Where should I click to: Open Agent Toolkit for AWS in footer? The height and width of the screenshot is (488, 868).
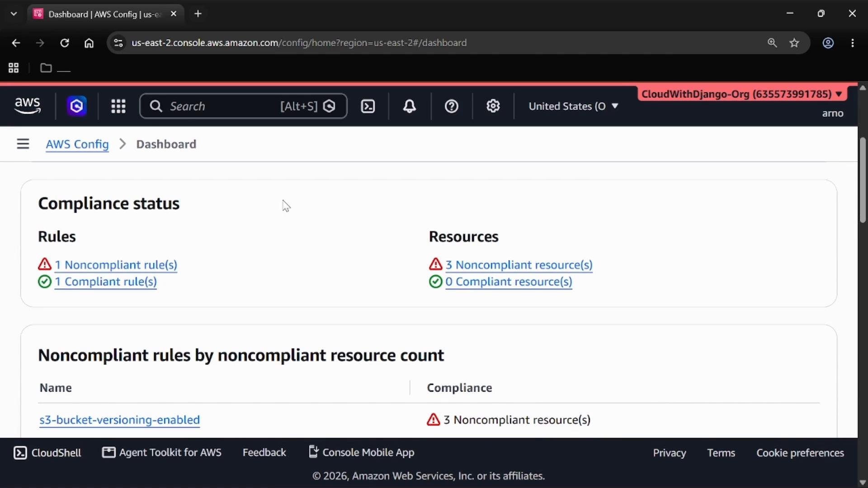[x=161, y=453]
